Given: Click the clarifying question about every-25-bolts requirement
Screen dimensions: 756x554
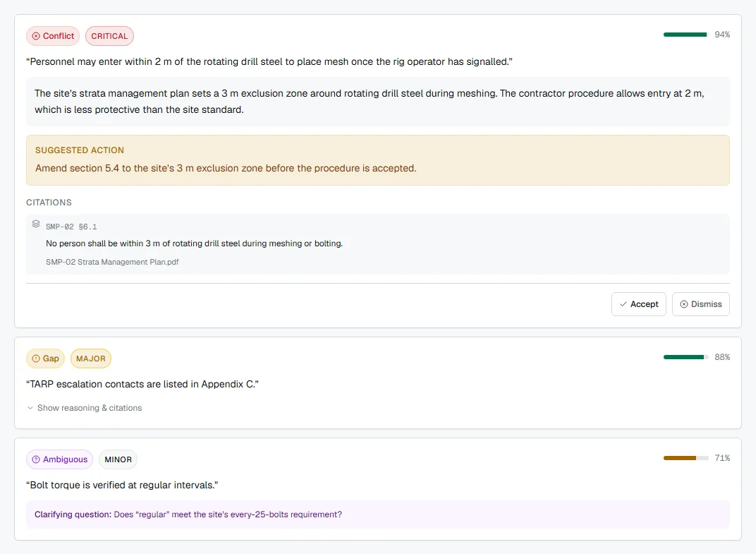Looking at the screenshot, I should point(377,514).
